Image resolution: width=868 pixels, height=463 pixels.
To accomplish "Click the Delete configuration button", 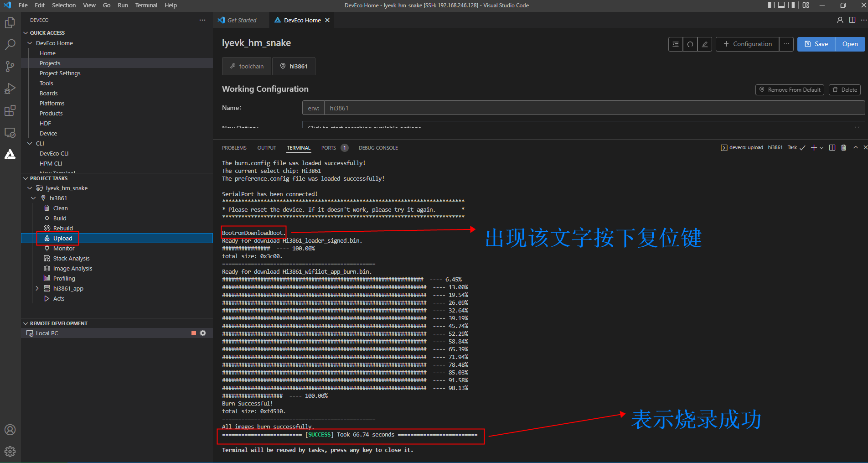I will coord(845,90).
